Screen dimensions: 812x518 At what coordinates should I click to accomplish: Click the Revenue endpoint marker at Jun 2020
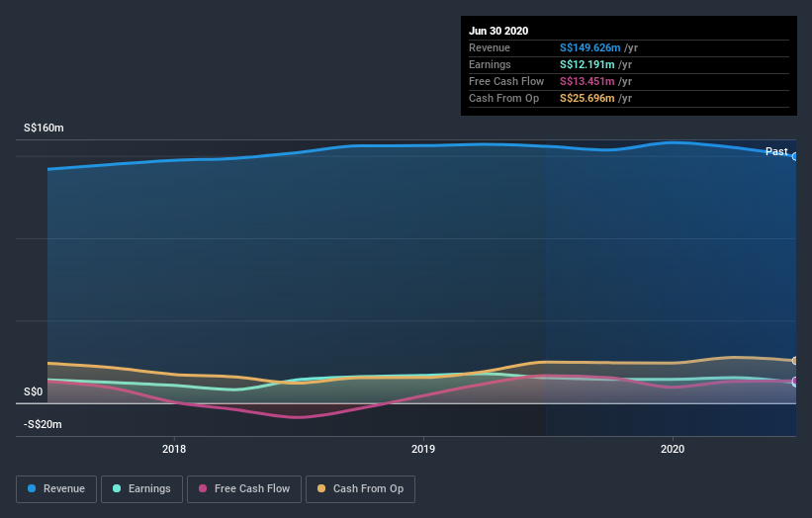795,156
